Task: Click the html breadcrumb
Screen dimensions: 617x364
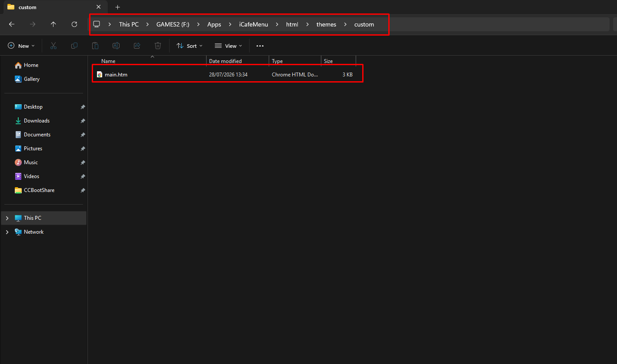Action: click(292, 24)
